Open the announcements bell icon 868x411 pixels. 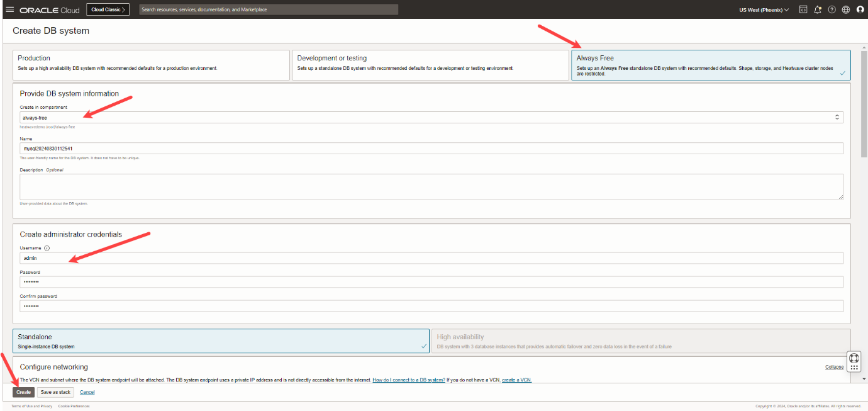(818, 9)
